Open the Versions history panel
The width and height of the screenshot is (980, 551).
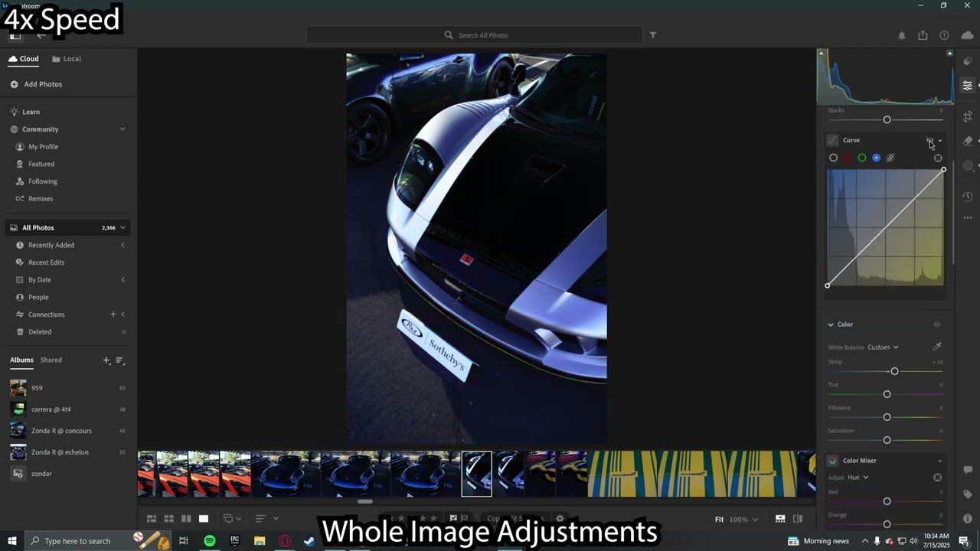click(968, 197)
